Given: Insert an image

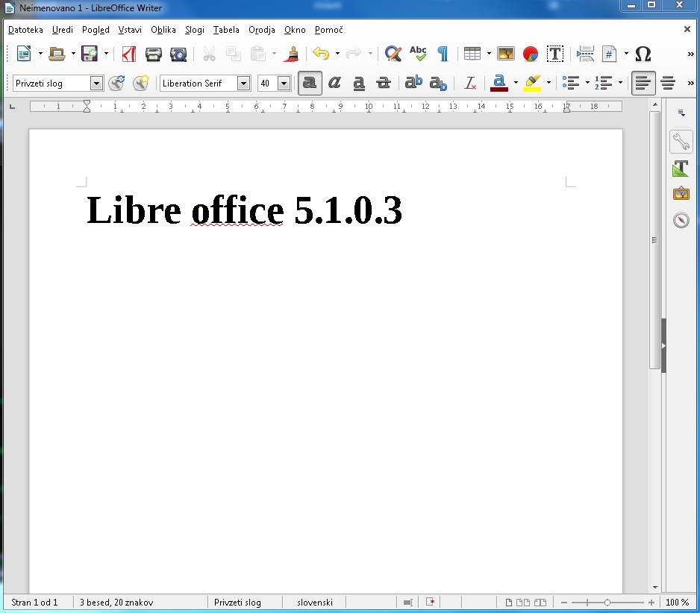Looking at the screenshot, I should point(506,54).
